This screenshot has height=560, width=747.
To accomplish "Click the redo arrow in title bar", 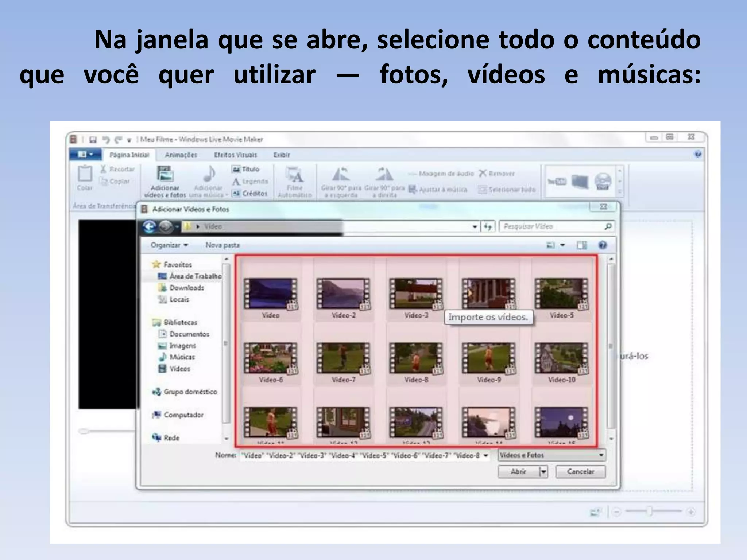I will pyautogui.click(x=118, y=139).
